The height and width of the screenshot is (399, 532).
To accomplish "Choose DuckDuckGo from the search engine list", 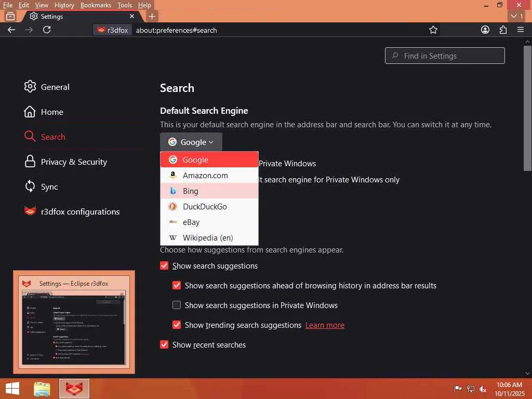I will (x=209, y=206).
